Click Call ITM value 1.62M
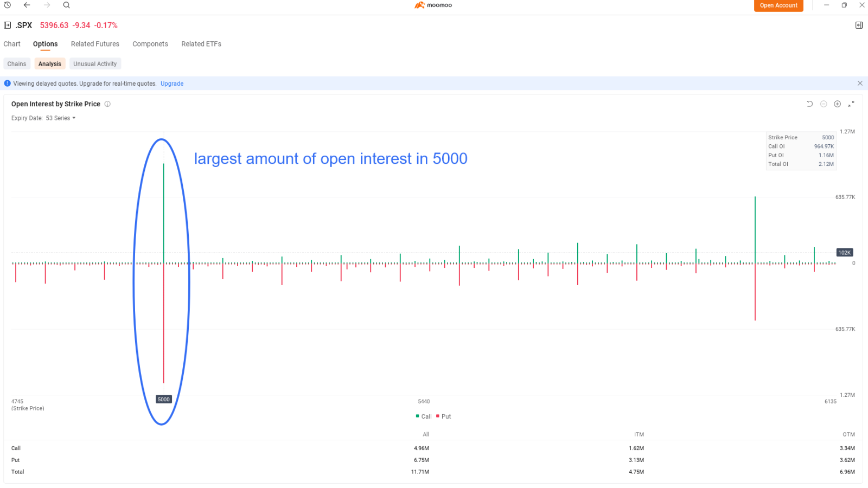Image resolution: width=868 pixels, height=488 pixels. tap(636, 448)
